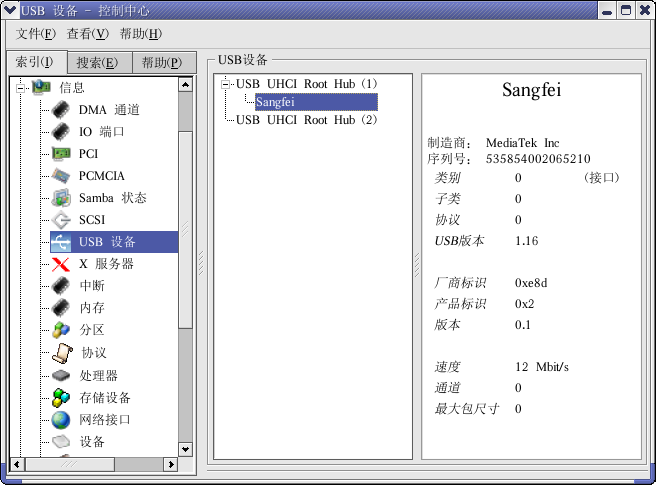
Task: Click the horizontal scroll left arrow
Action: point(17,464)
